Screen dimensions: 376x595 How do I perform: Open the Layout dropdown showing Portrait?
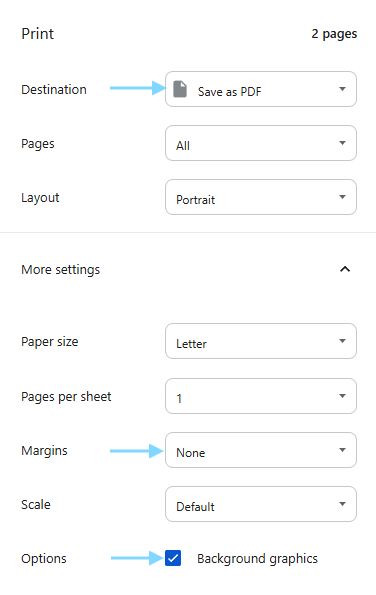tap(261, 197)
